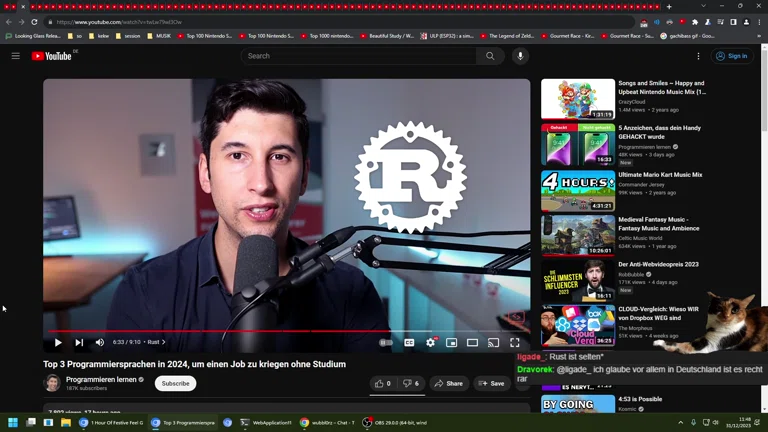This screenshot has height=432, width=768.
Task: Click the video progress bar
Action: click(286, 331)
